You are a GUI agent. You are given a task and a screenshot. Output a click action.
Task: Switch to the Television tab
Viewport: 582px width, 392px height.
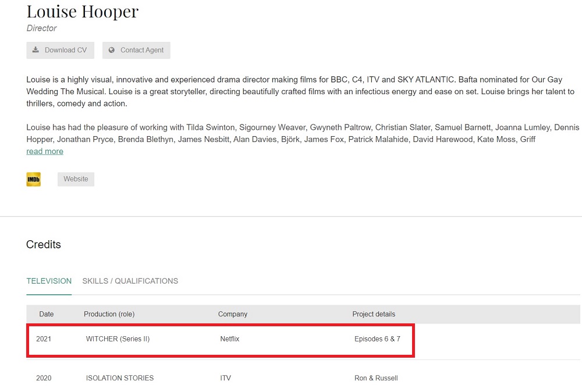click(x=49, y=281)
